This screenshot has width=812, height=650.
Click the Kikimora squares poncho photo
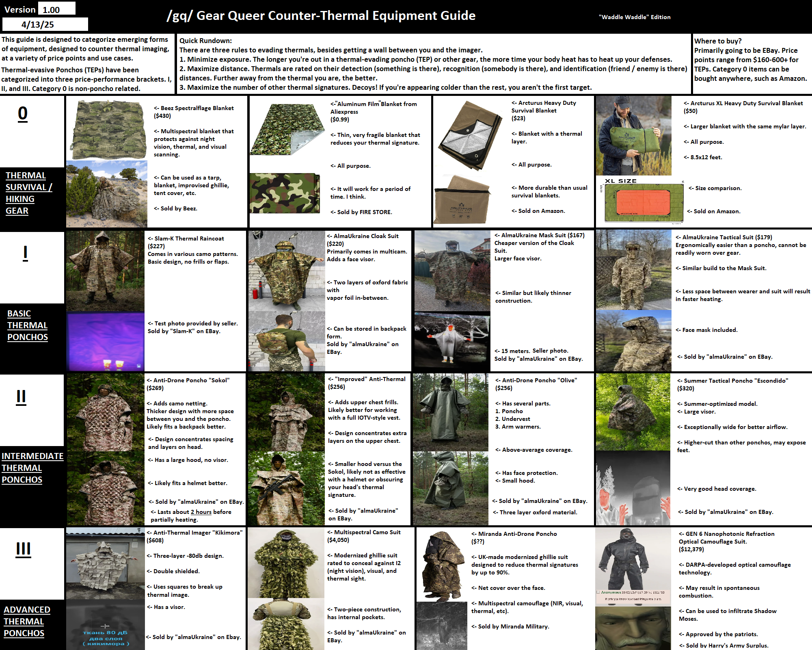click(106, 563)
